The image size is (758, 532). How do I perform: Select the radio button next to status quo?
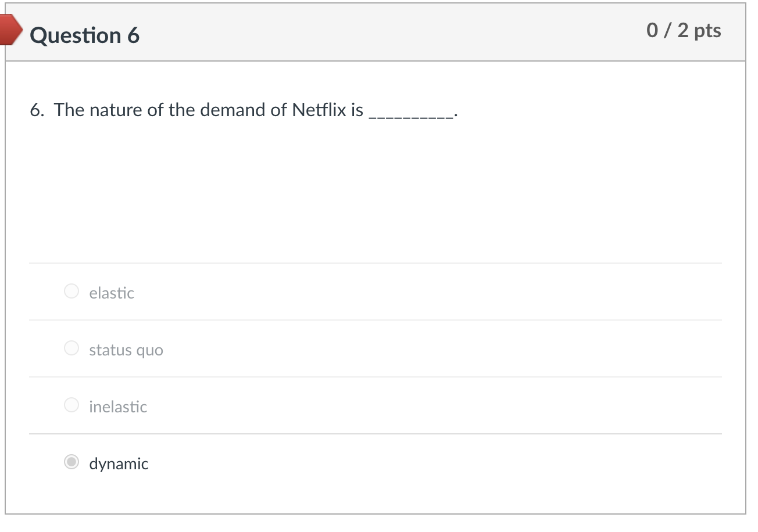click(71, 348)
